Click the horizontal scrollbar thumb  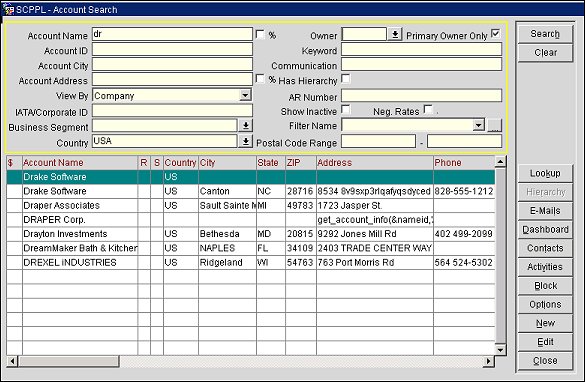point(69,361)
